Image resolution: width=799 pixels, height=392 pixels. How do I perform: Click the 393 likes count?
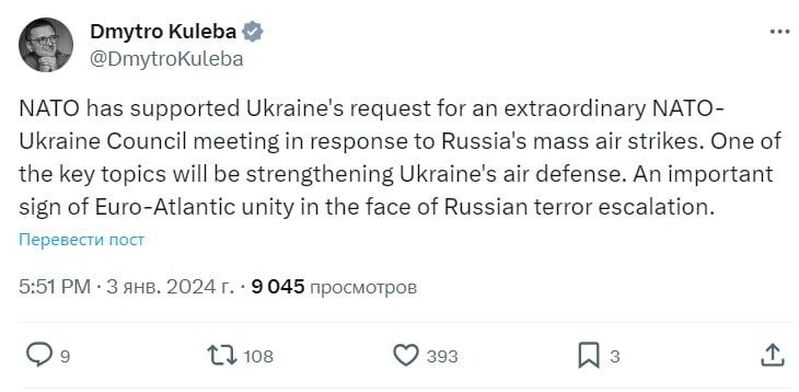coord(442,356)
